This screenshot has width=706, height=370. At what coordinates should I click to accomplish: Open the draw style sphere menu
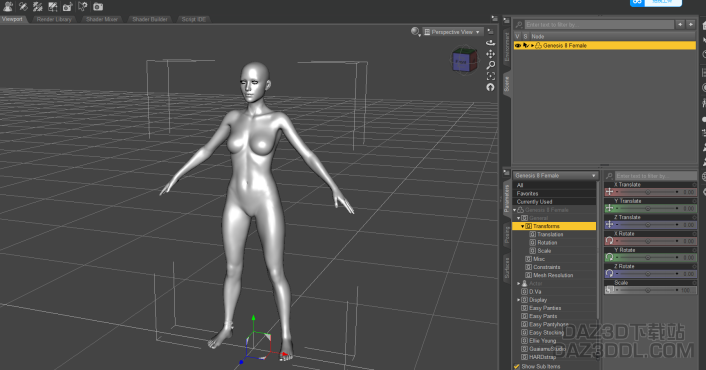coord(415,32)
